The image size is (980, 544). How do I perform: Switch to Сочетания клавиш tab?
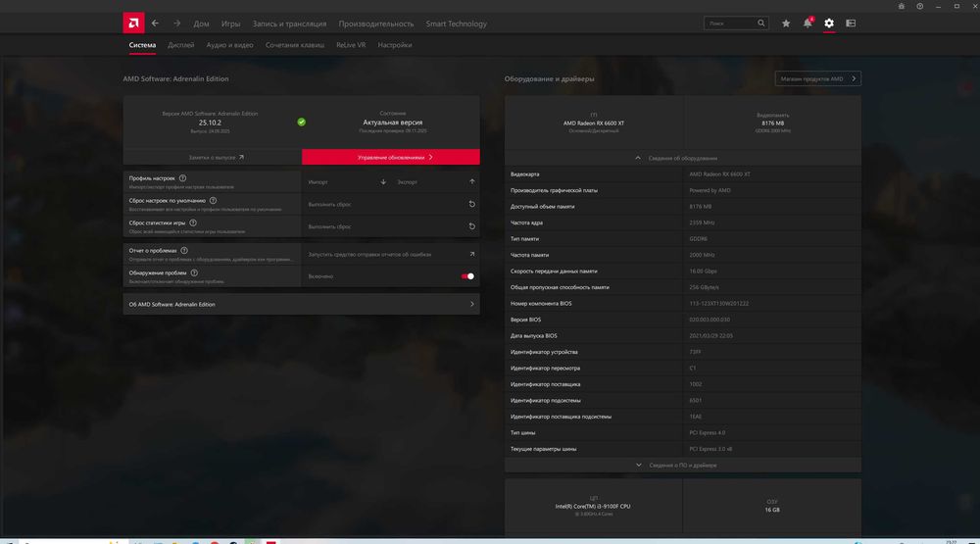click(295, 45)
